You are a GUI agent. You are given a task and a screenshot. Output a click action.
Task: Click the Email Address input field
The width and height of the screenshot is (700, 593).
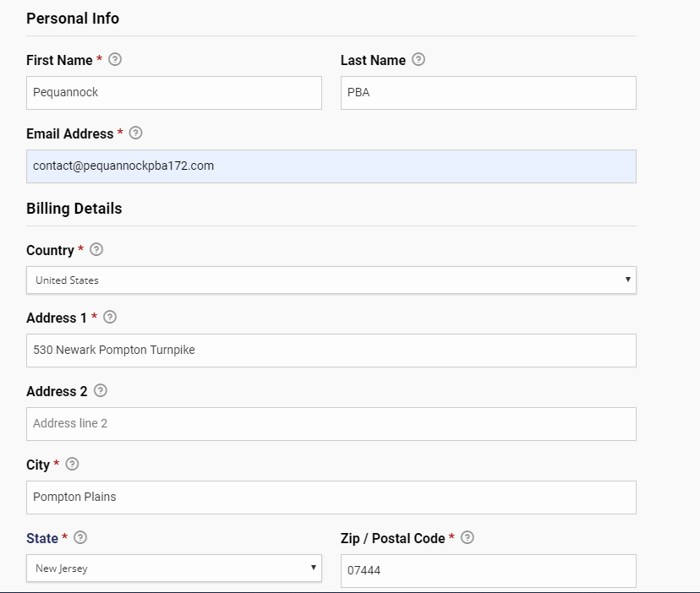[x=331, y=166]
